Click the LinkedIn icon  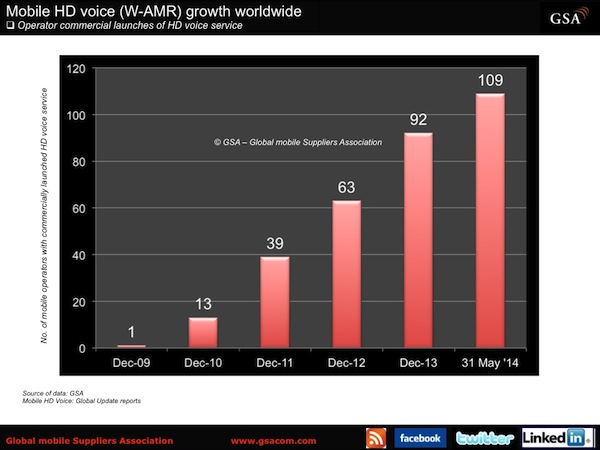(554, 438)
